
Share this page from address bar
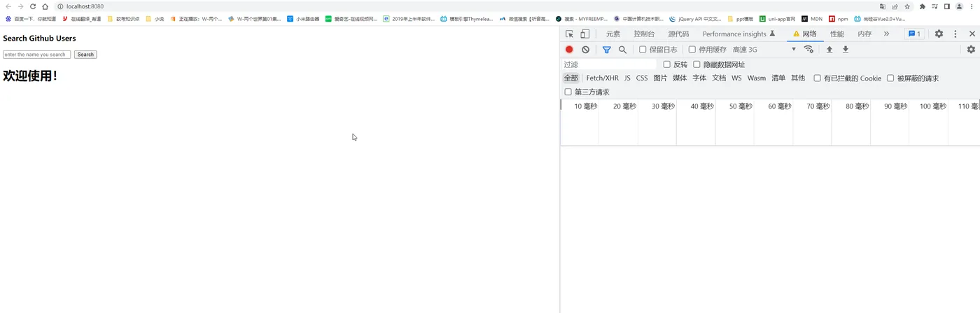click(895, 6)
